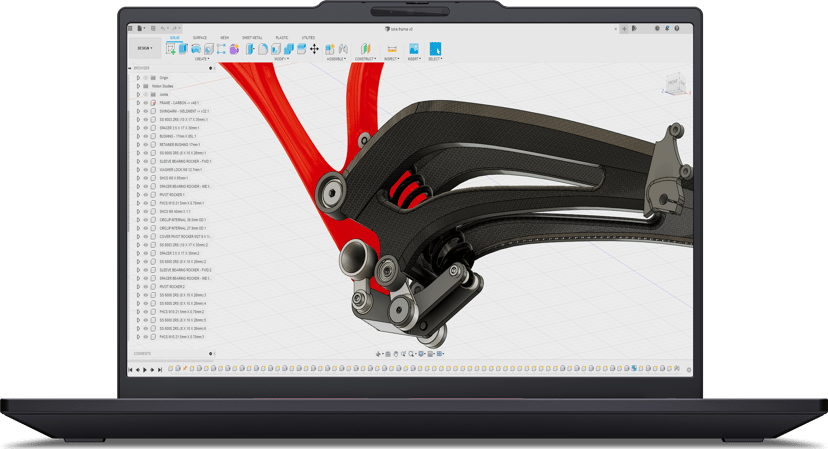828x449 pixels.
Task: Open the ASSEMBLE dropdown menu
Action: [x=336, y=59]
